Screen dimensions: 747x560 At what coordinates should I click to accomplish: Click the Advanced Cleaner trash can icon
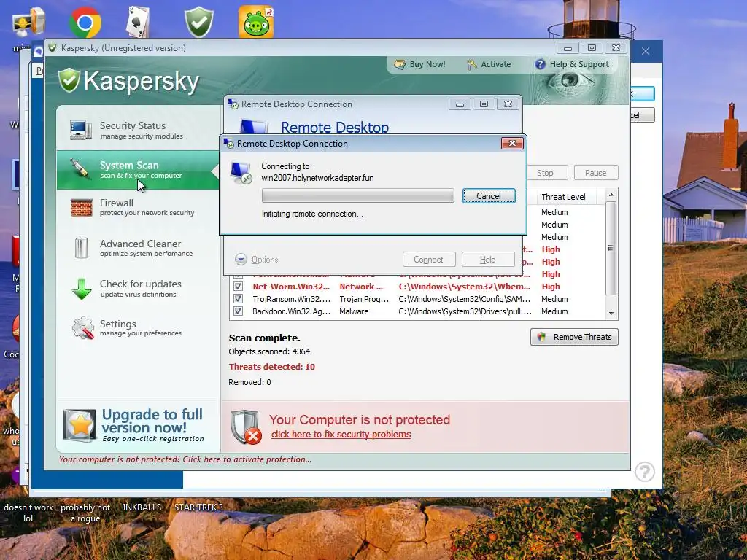(82, 248)
